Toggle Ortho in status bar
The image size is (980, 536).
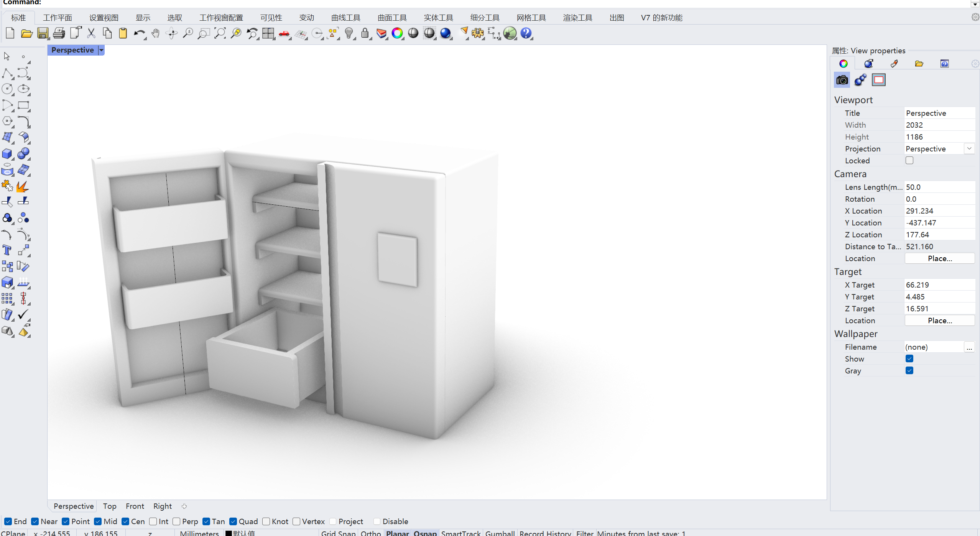pyautogui.click(x=371, y=533)
